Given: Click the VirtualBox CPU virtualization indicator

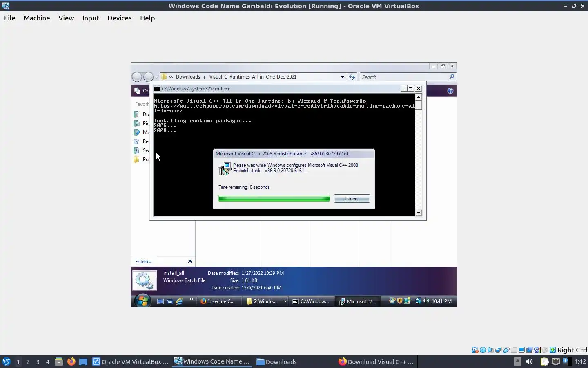Looking at the screenshot, I should tap(537, 350).
